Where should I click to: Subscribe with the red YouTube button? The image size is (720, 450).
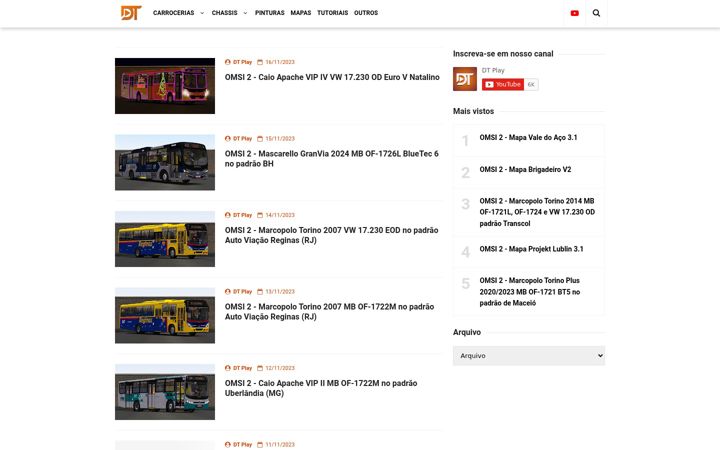(503, 84)
